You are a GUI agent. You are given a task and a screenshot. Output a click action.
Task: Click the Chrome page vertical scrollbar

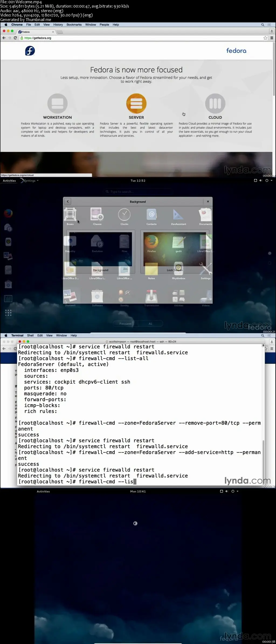point(274,69)
